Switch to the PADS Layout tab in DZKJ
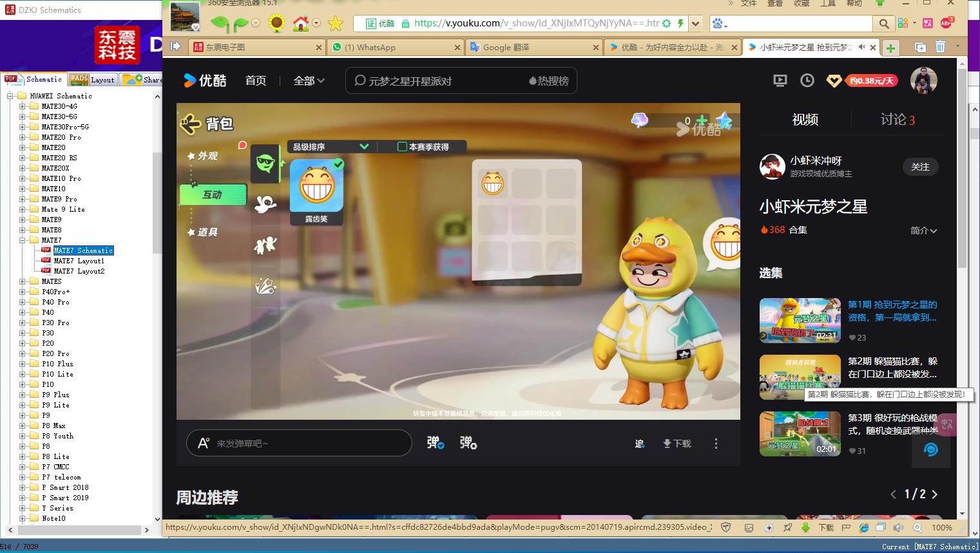980x553 pixels. pyautogui.click(x=92, y=79)
